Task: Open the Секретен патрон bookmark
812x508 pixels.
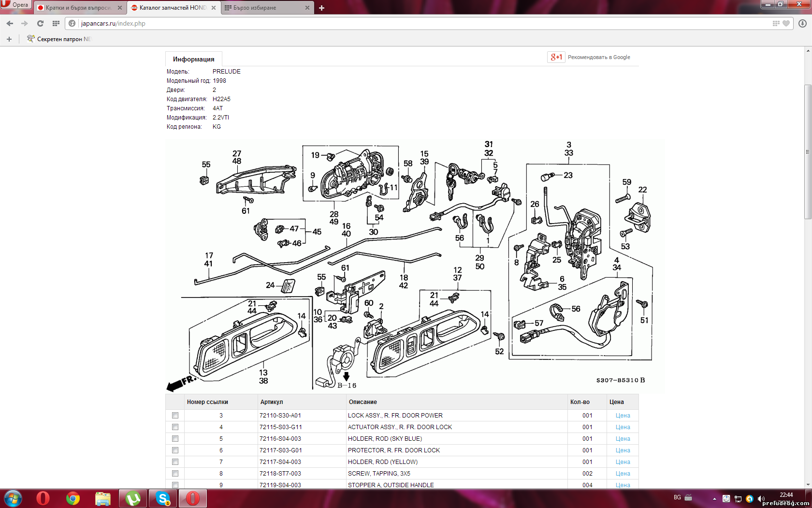Action: 59,39
